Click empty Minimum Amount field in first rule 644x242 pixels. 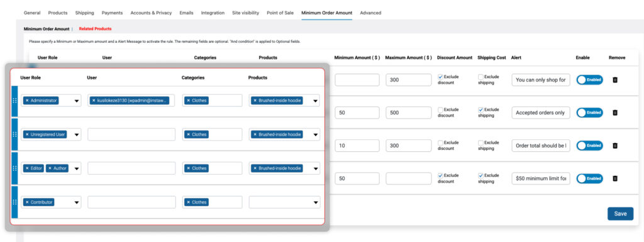pos(357,80)
